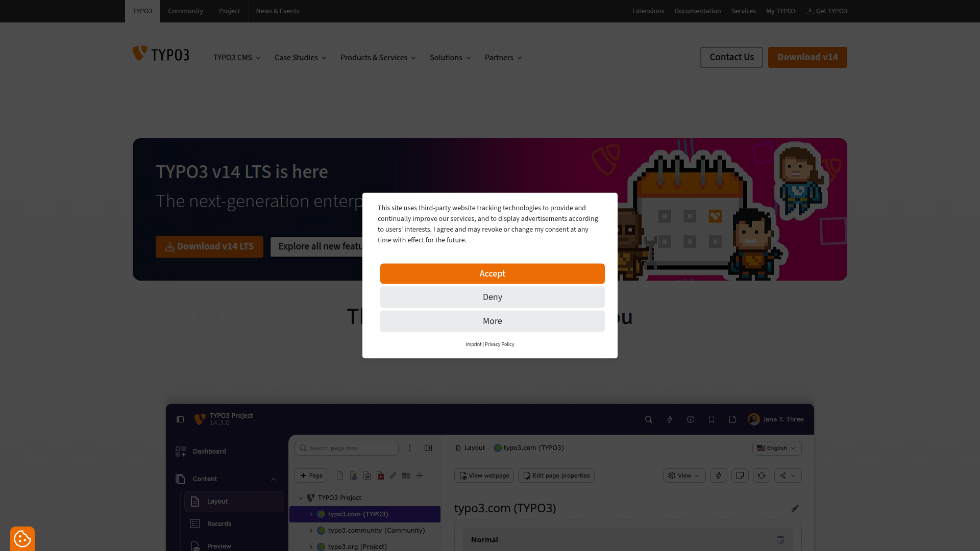Select the TYPO3 top tab
This screenshot has height=551, width=980.
(x=142, y=11)
